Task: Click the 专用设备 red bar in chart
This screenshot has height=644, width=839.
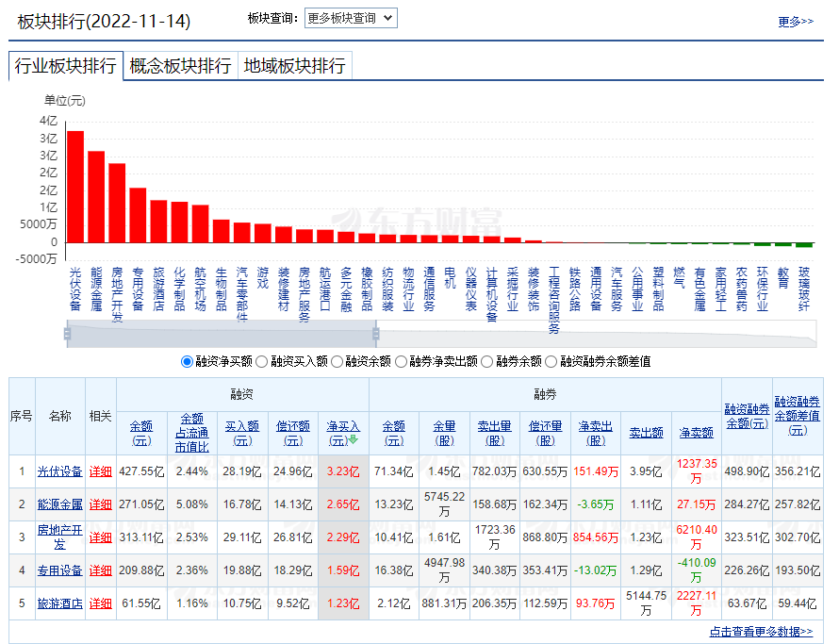Action: (x=138, y=215)
